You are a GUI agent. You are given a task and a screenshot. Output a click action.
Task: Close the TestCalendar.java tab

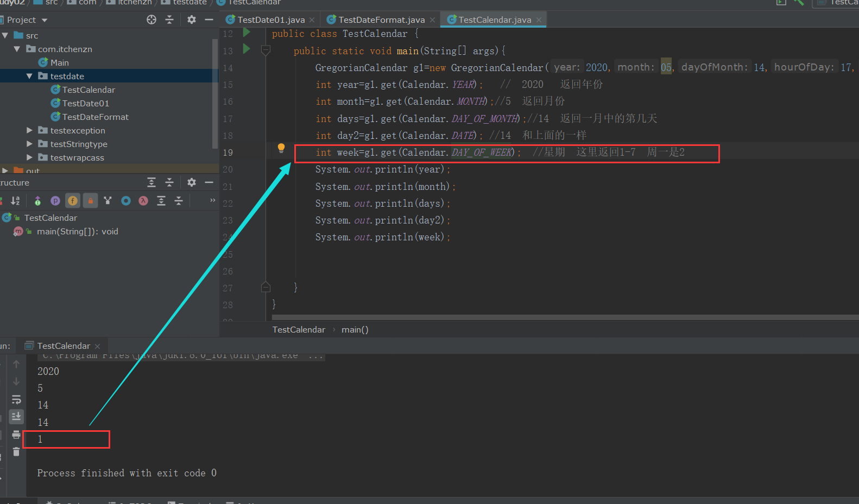tap(539, 20)
